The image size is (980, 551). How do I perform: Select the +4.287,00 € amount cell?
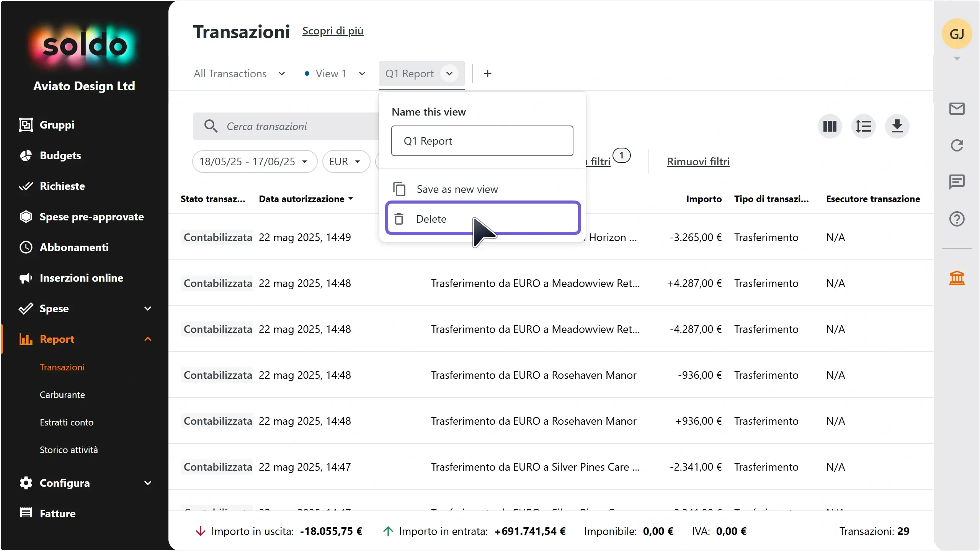tap(694, 283)
